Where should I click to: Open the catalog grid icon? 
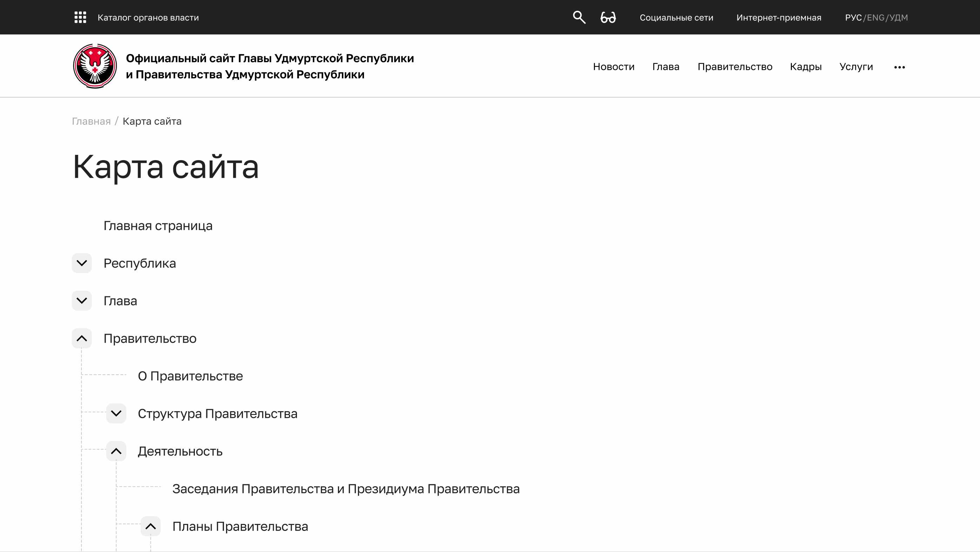[80, 18]
